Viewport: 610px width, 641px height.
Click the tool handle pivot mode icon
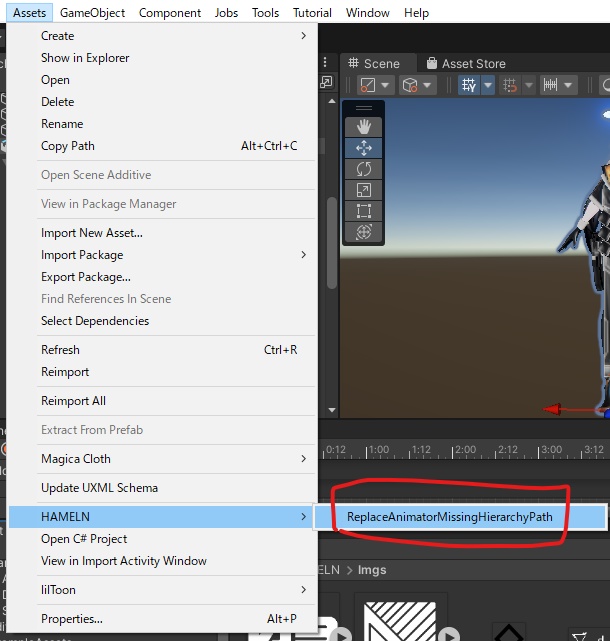[368, 85]
